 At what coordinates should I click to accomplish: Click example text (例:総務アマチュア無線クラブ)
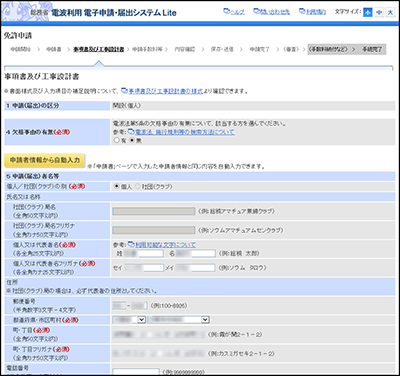click(236, 211)
